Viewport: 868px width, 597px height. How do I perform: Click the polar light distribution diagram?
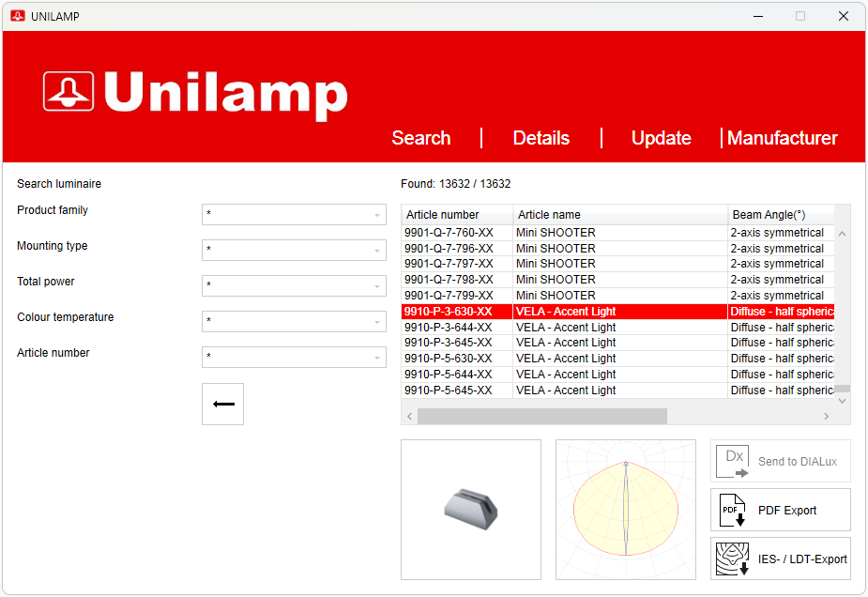(626, 510)
